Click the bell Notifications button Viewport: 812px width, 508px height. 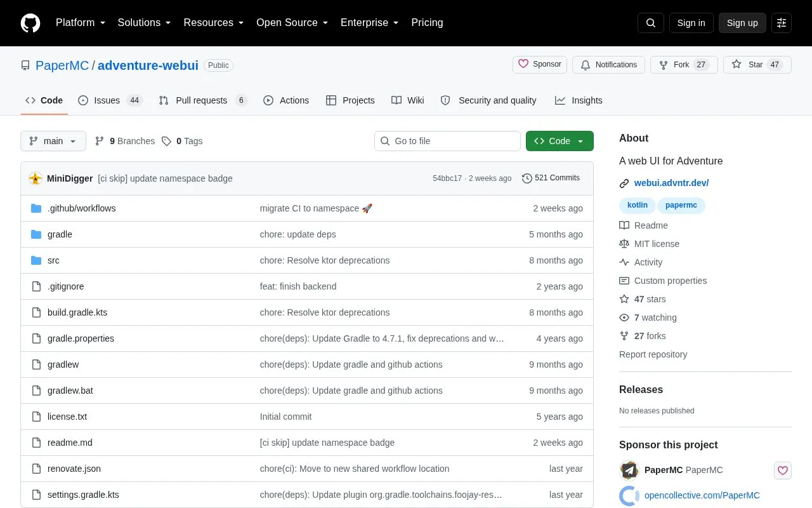608,65
